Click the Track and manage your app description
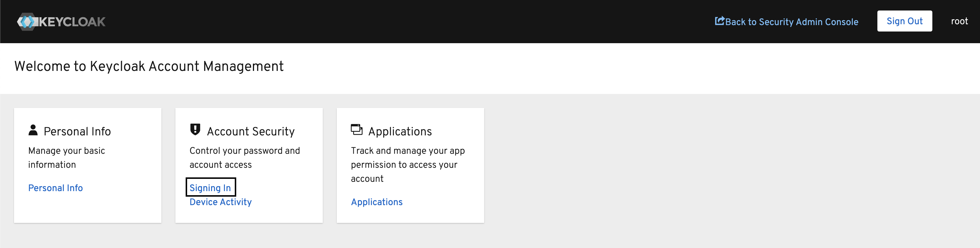Viewport: 980px width, 248px height. 408,165
